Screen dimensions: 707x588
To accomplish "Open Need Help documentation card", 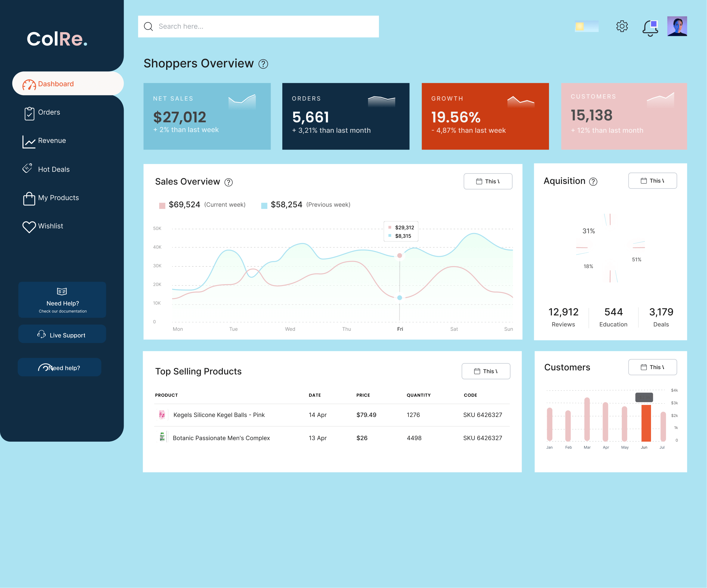I will 62,300.
